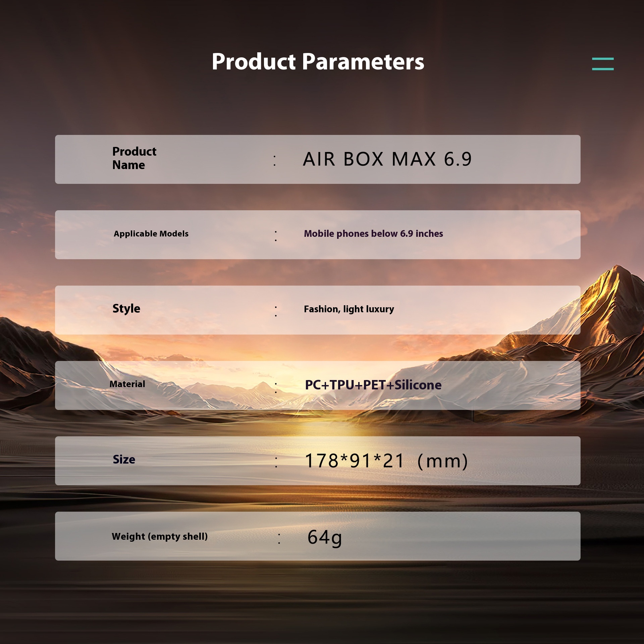Click the Weight (empty shell) label
Screen dimensions: 644x644
[160, 536]
